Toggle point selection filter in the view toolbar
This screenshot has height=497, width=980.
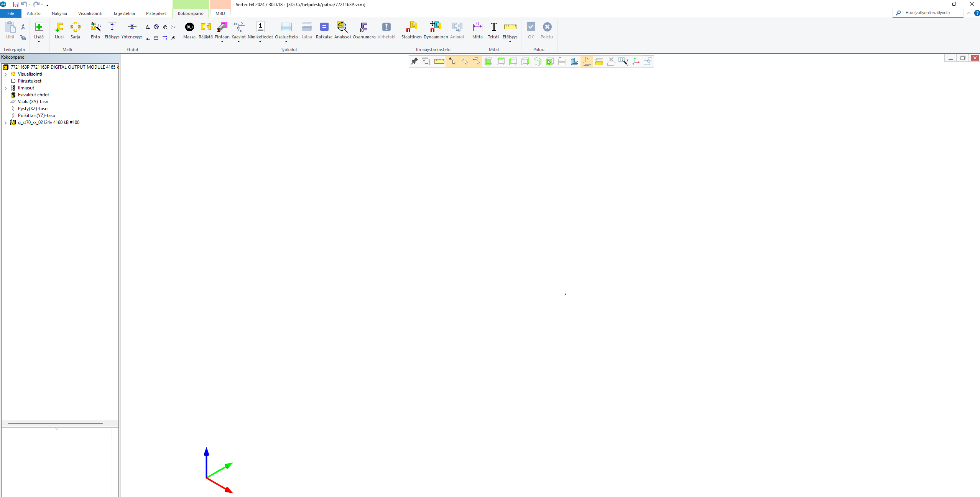[x=452, y=61]
